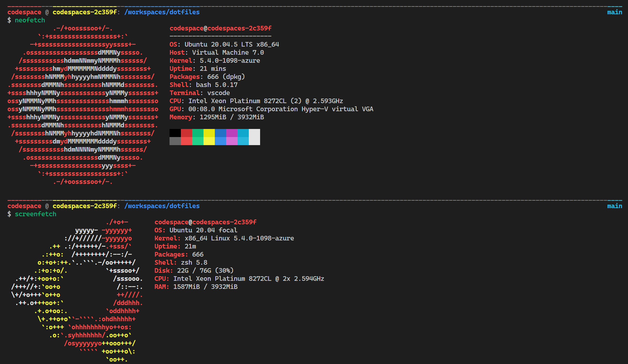
Task: Click the '`oo++.' last line of the screenfetch logo
Action: tap(117, 359)
